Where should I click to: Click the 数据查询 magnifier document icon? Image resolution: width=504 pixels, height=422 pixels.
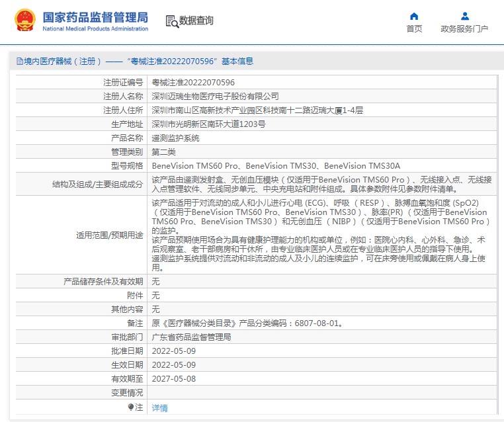(171, 21)
